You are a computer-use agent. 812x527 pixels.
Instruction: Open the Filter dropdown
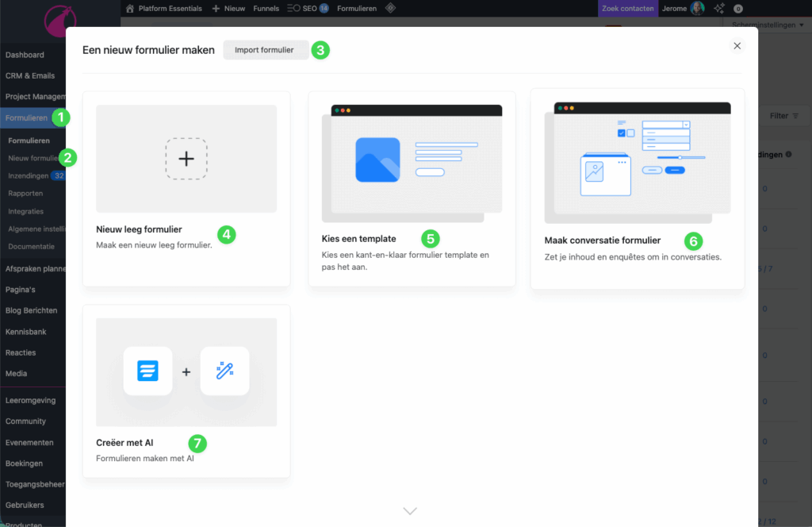point(783,116)
